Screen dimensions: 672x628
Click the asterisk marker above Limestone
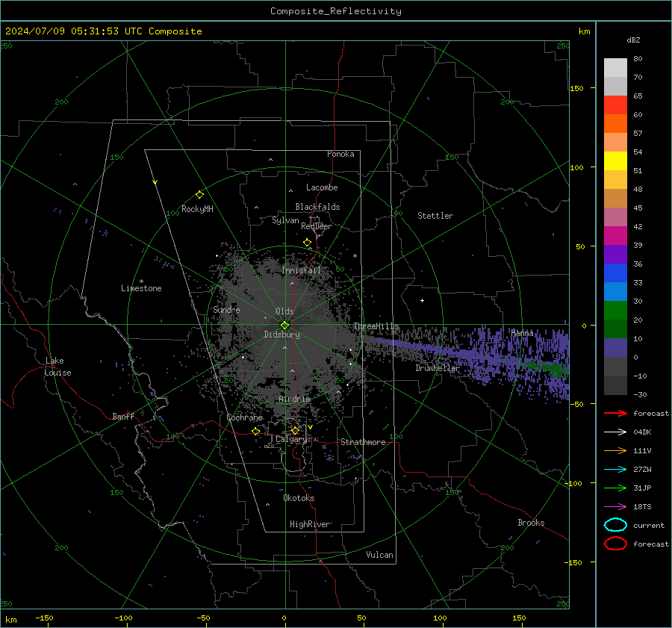pyautogui.click(x=141, y=282)
